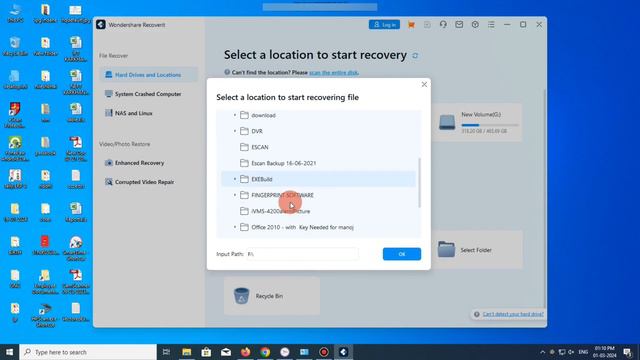Open the 'Can't detect your hard drive?' link
The height and width of the screenshot is (360, 640).
tap(513, 314)
